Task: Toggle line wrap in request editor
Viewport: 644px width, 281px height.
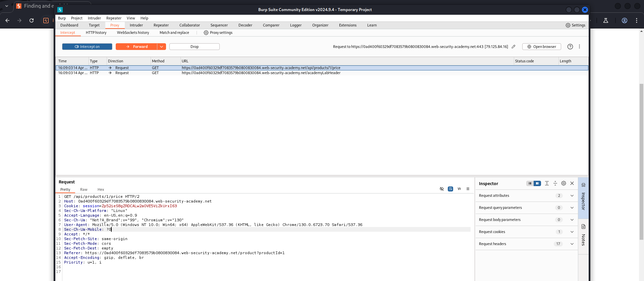Action: pos(450,189)
